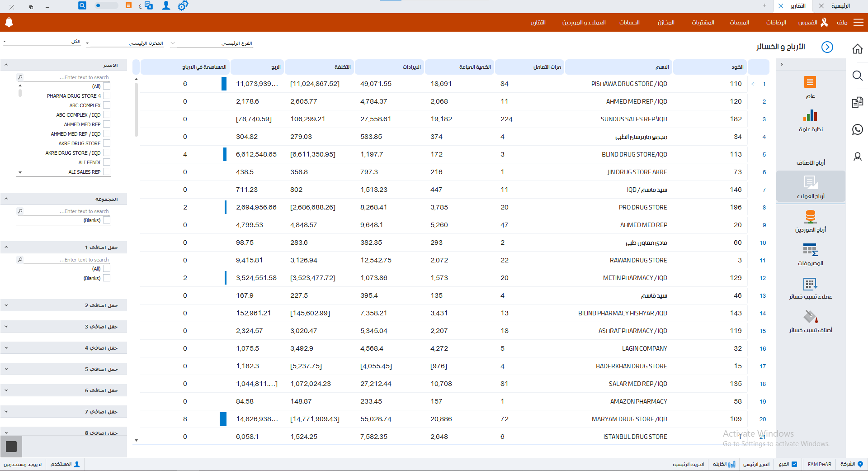
Task: Open the نظرة عامة bar chart icon
Action: 810,116
